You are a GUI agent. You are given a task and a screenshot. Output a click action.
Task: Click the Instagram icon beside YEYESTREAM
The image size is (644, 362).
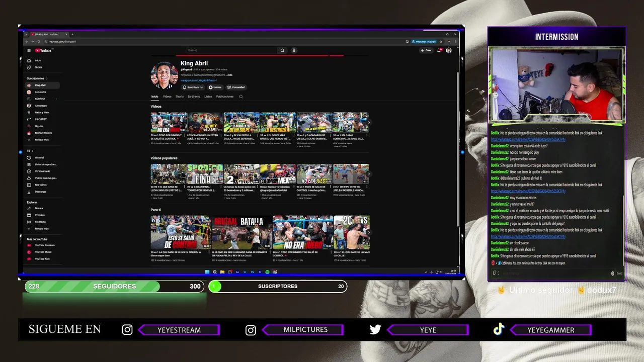(x=127, y=330)
